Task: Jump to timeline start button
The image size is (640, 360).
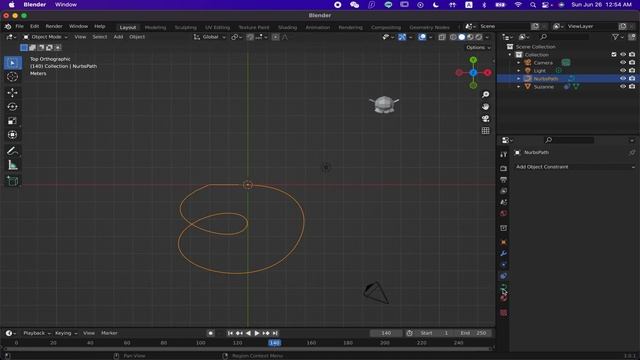Action: pyautogui.click(x=230, y=333)
